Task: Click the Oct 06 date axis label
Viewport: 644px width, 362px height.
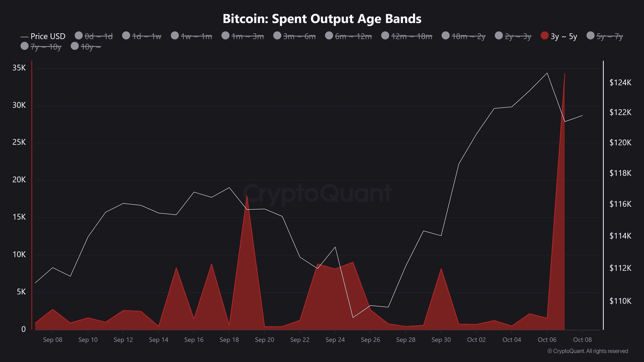Action: [547, 340]
